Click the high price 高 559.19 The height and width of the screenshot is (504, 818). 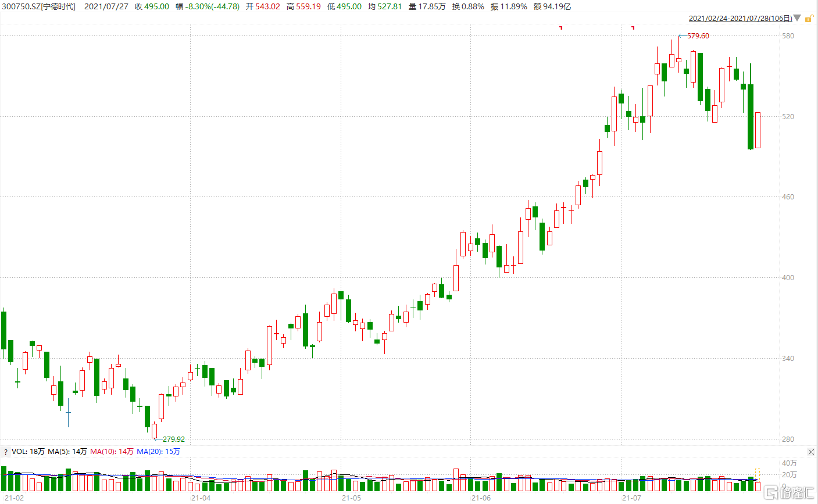(303, 6)
